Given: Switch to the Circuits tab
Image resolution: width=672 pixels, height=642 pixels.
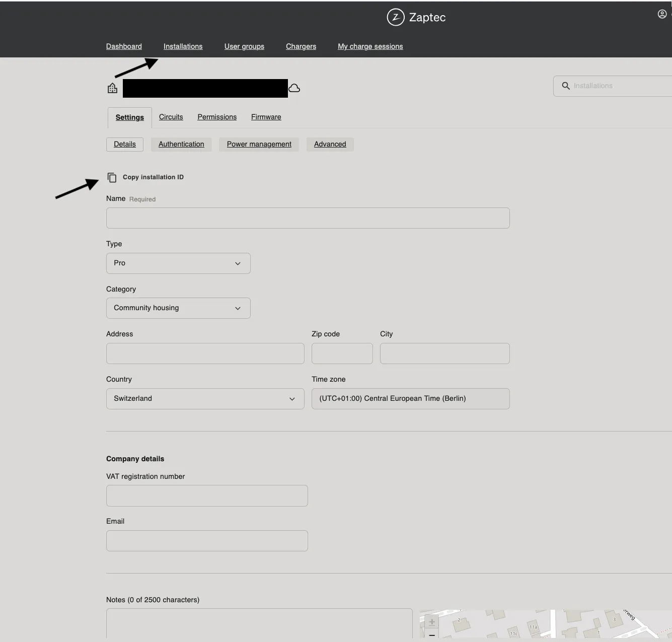Looking at the screenshot, I should 171,117.
